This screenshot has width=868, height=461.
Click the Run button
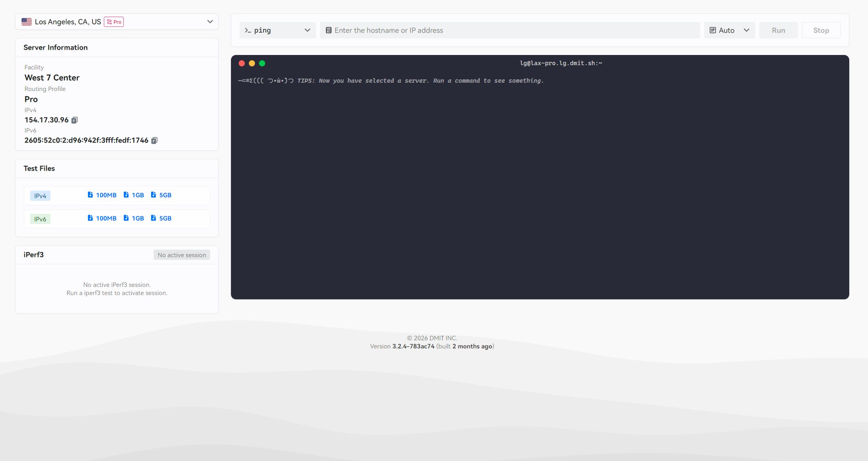[778, 30]
